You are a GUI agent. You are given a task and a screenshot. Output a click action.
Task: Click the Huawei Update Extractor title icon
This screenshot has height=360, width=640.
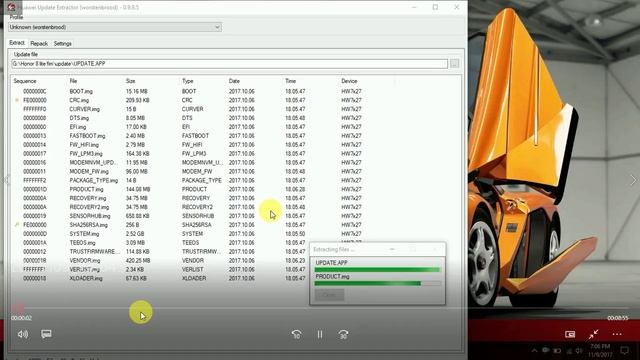(x=11, y=7)
